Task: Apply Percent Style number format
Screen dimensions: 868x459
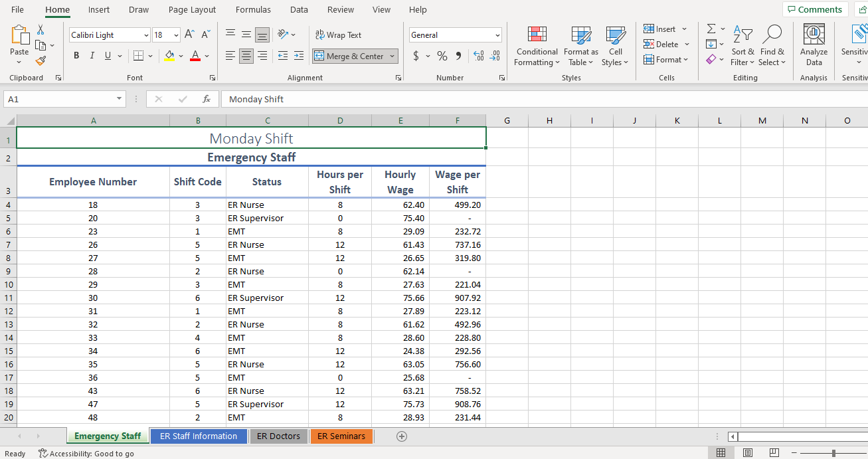Action: (442, 56)
